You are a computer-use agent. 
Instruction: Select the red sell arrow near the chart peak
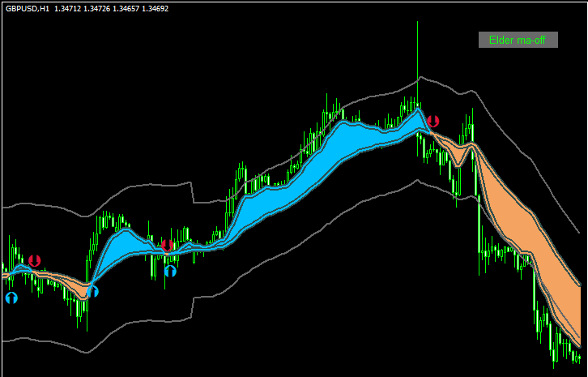pos(433,122)
